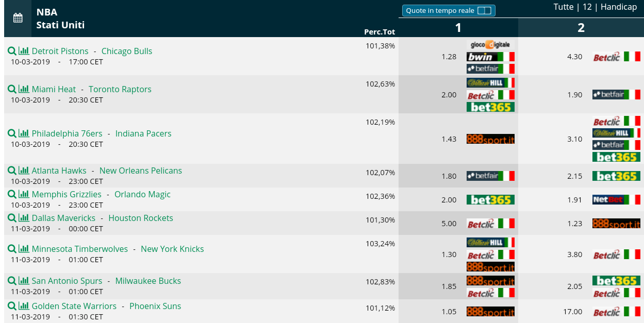Open Houston Rockets team link
This screenshot has width=644, height=323.
pos(141,218)
